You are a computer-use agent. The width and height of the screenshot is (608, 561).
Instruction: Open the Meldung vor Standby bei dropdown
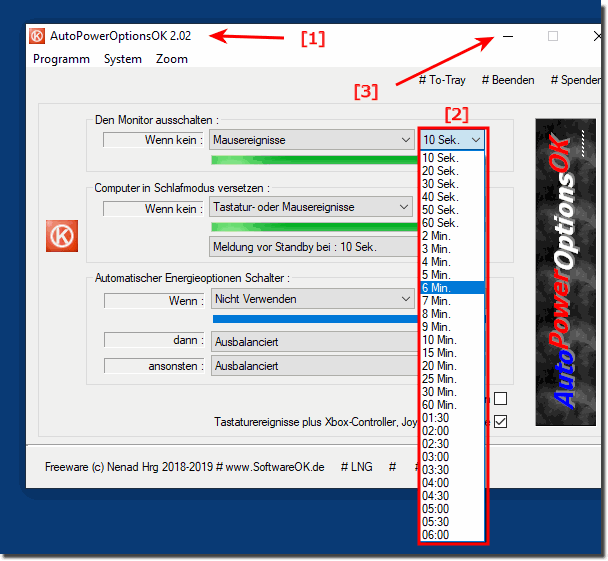[x=313, y=247]
